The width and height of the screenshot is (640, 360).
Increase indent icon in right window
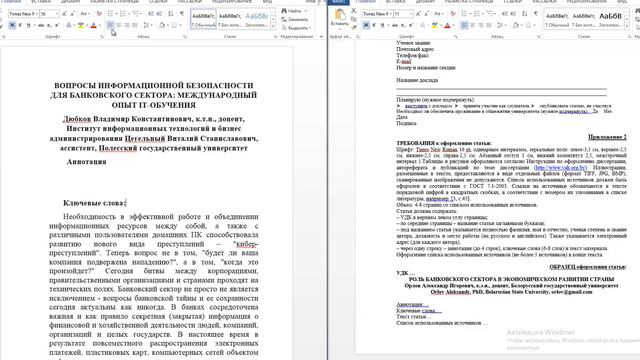pos(513,14)
